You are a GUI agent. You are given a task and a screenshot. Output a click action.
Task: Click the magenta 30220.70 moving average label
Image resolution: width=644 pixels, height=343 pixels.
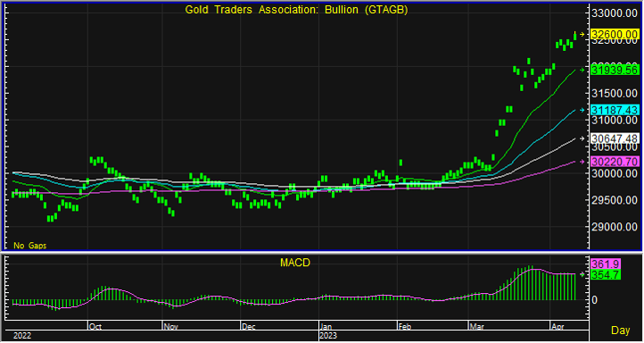click(x=615, y=162)
